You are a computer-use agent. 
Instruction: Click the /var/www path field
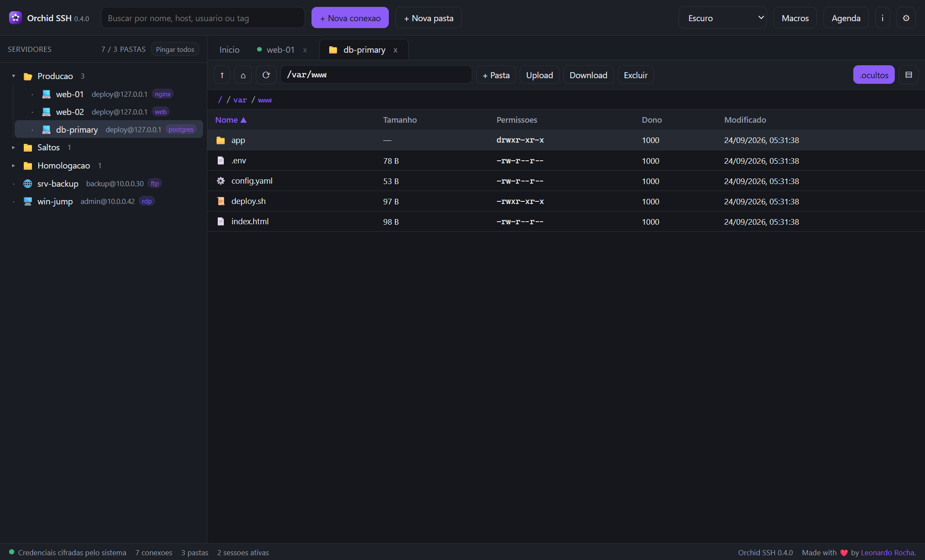pyautogui.click(x=376, y=75)
